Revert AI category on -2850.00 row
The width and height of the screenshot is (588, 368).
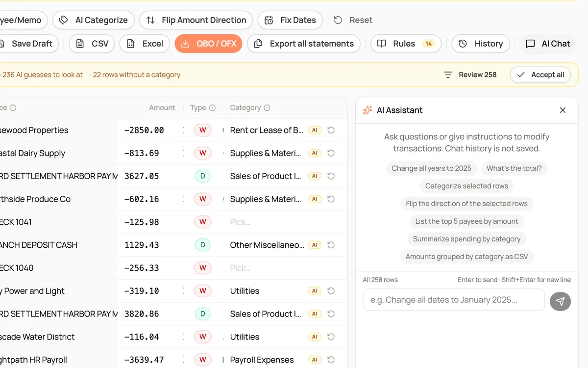331,131
